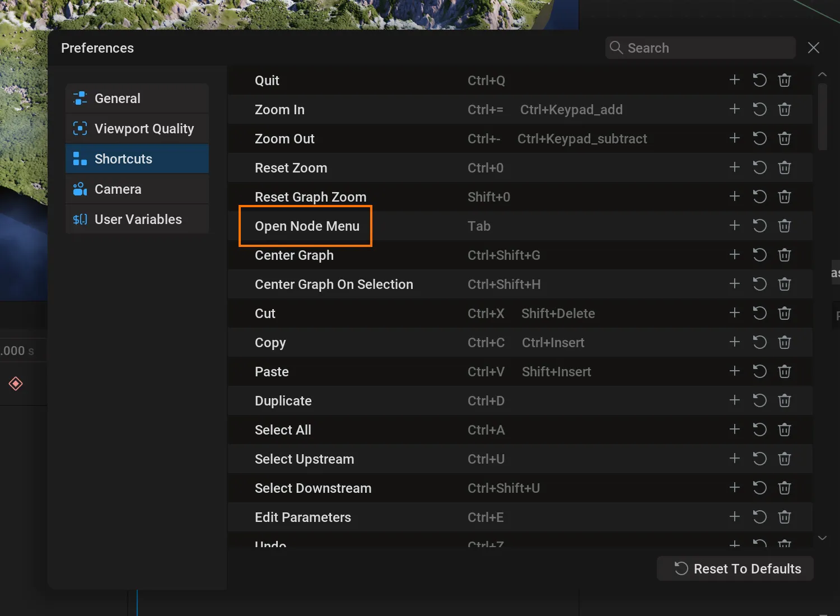The width and height of the screenshot is (840, 616).
Task: Delete the Select All shortcut
Action: pos(785,430)
